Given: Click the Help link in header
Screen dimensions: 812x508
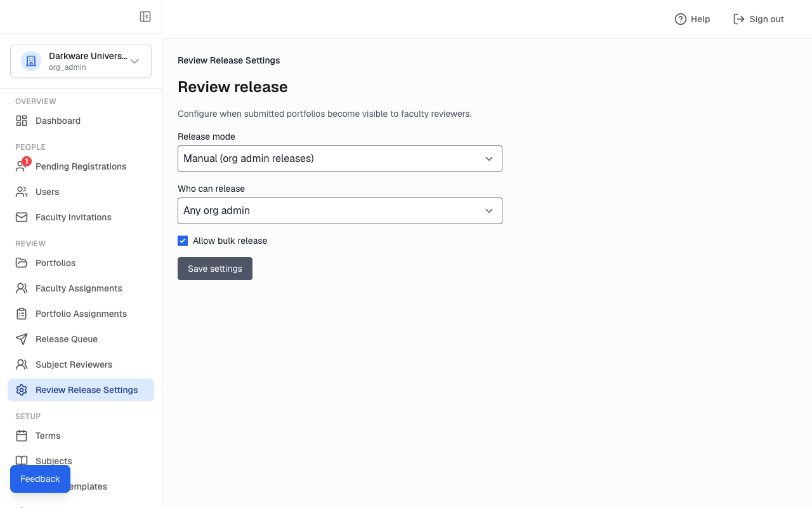Looking at the screenshot, I should [692, 19].
